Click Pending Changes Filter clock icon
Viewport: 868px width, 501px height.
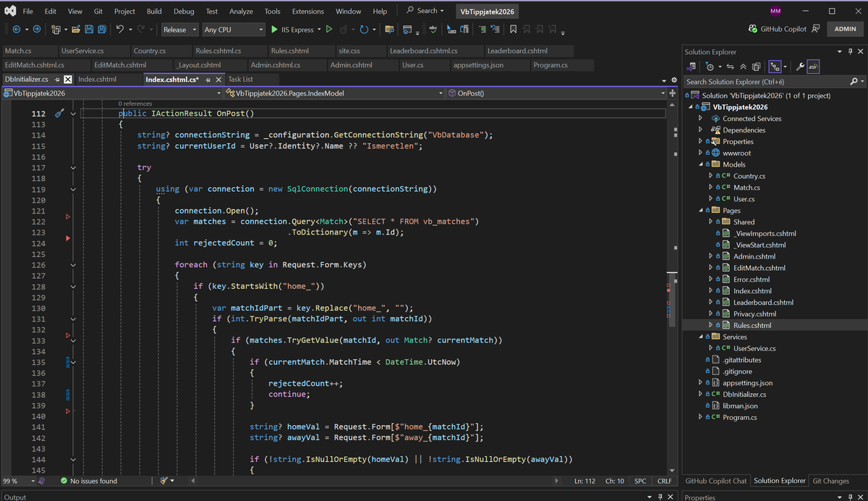[710, 66]
